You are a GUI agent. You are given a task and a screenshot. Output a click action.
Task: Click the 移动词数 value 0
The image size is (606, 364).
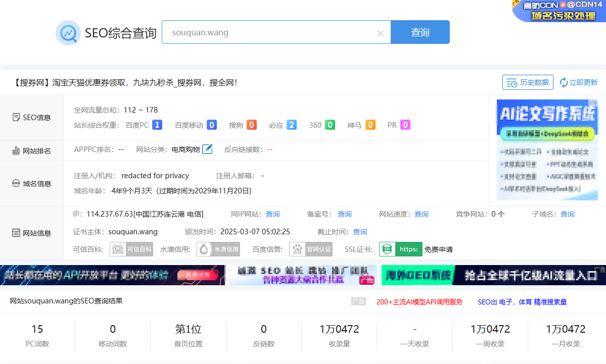[113, 329]
